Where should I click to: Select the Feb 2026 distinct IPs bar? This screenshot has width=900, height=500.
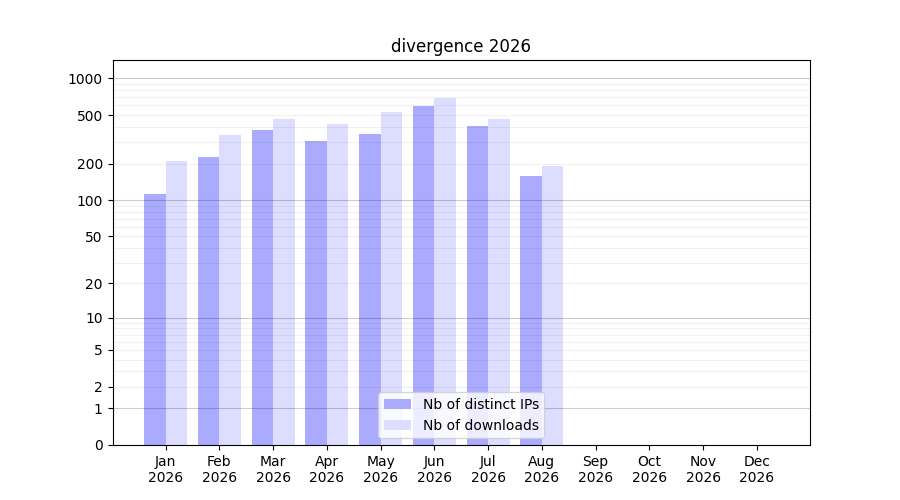(208, 301)
